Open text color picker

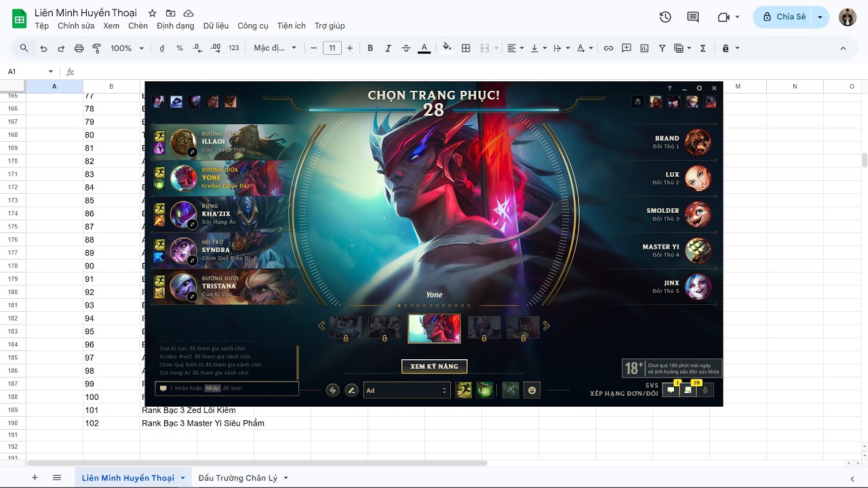point(425,48)
